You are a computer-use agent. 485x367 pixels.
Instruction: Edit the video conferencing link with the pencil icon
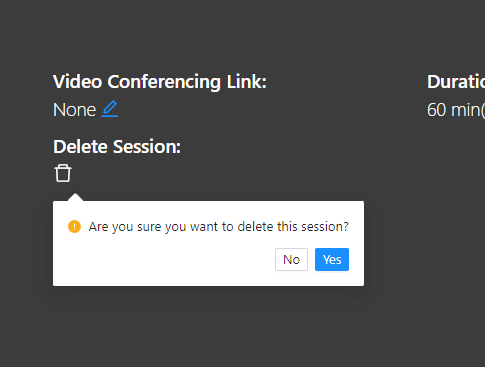coord(110,109)
